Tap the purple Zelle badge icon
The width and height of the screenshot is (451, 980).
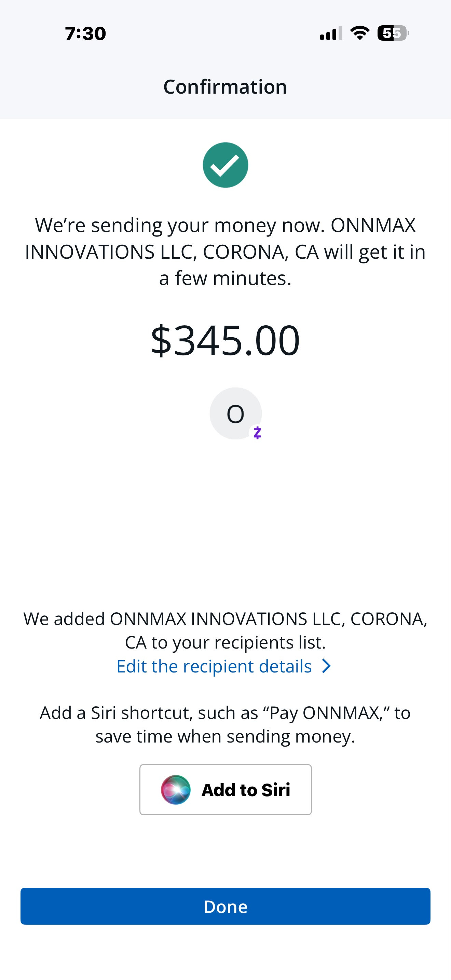tap(257, 433)
